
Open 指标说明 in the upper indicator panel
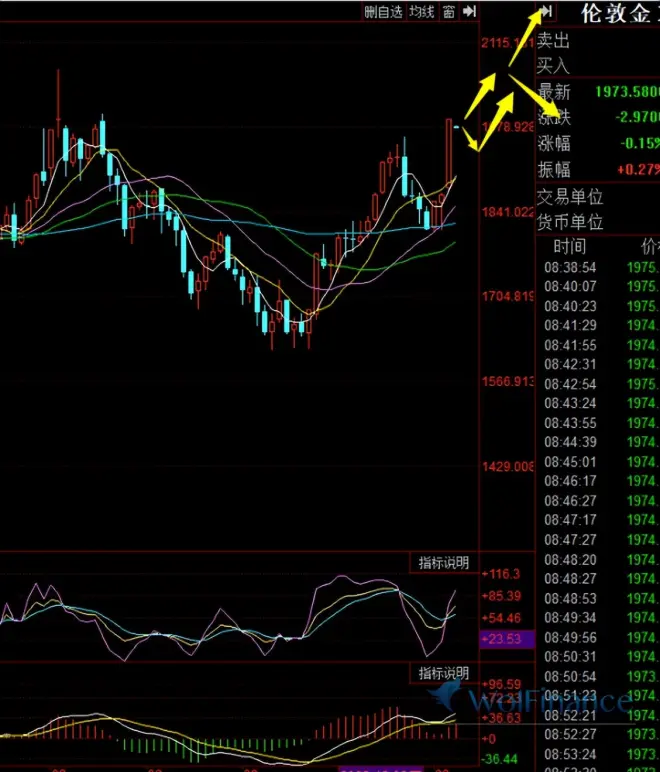(443, 563)
